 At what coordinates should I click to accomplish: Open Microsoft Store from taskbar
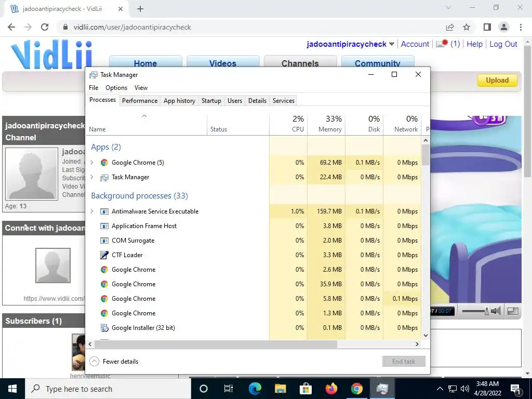point(305,389)
